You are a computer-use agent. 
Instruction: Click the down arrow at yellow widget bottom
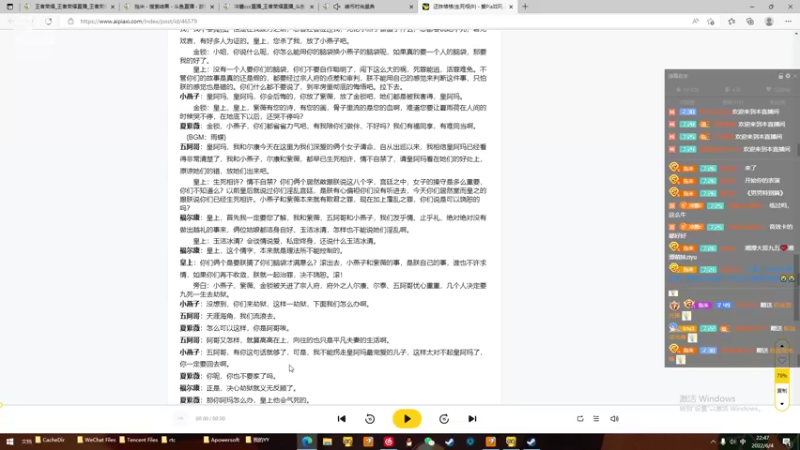coord(782,404)
